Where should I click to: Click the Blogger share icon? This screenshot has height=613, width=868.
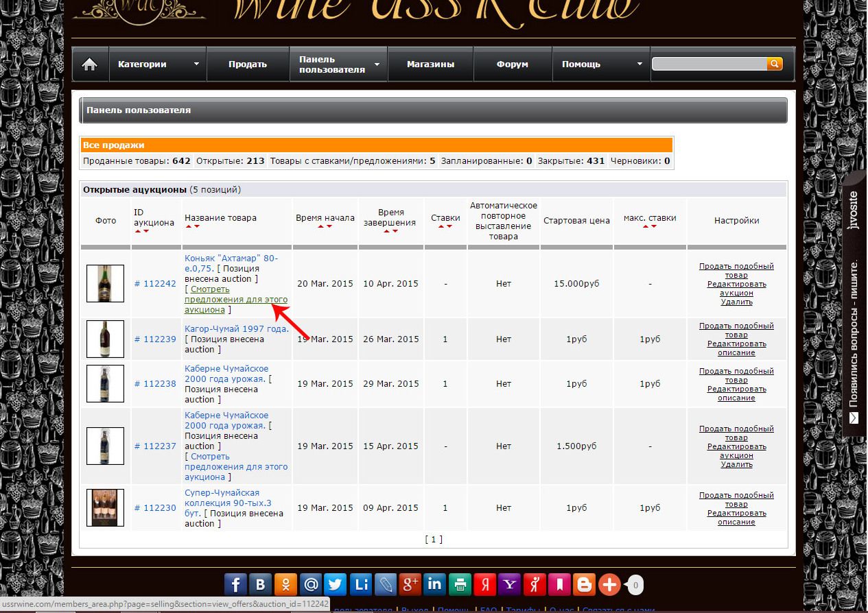click(585, 584)
